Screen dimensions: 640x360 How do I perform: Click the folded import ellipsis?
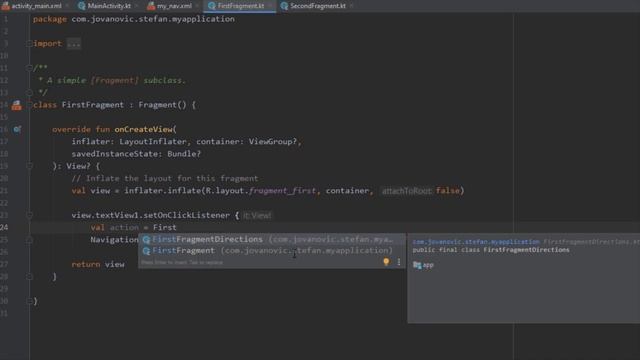tap(74, 43)
